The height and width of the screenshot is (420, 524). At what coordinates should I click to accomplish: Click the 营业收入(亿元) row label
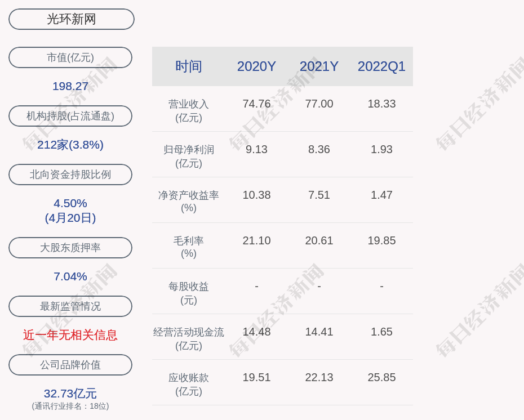pyautogui.click(x=189, y=111)
